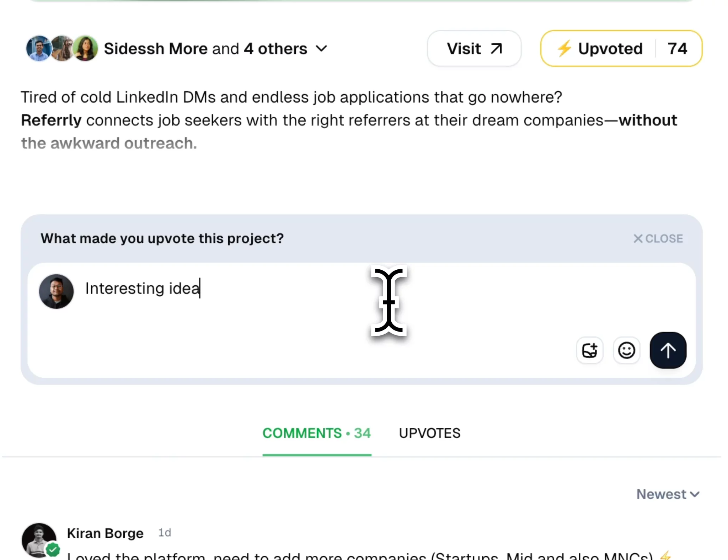This screenshot has width=728, height=560.
Task: Click the first maker avatar thumbnail
Action: (x=38, y=49)
